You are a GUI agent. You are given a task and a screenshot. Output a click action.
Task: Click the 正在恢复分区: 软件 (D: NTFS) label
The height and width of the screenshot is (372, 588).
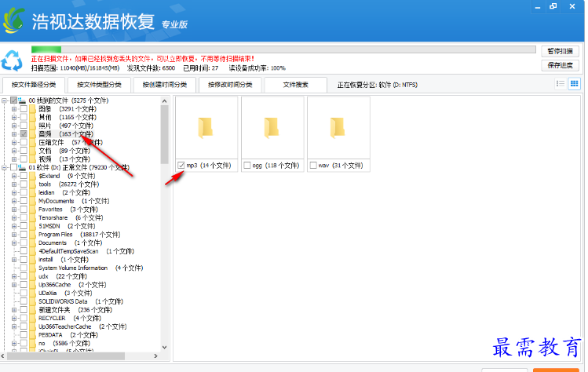(378, 85)
